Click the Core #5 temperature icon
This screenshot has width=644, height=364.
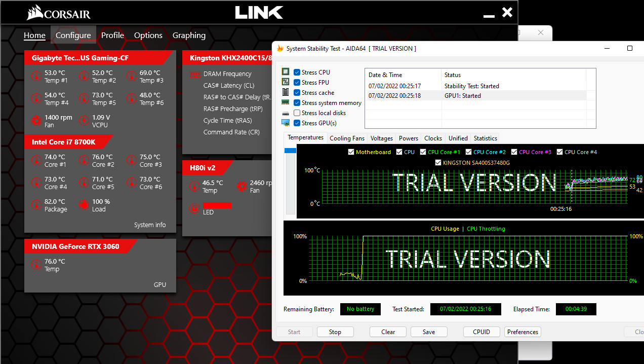coord(84,183)
